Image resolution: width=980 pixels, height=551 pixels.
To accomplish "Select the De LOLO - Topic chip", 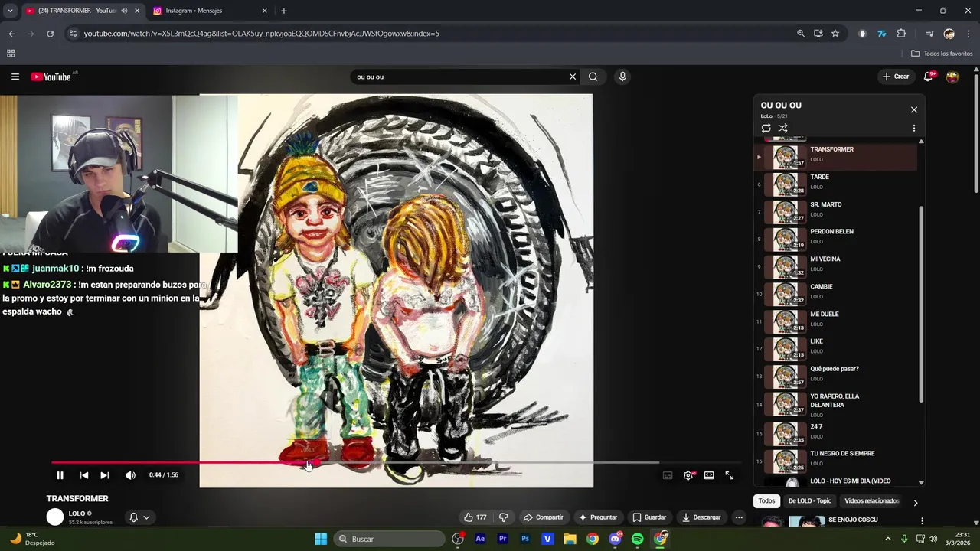I will pyautogui.click(x=809, y=501).
